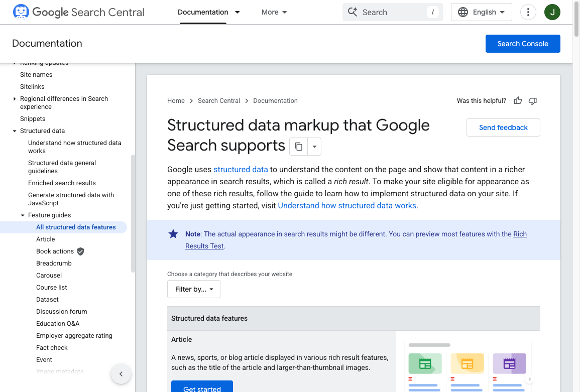
Task: Open Fact check in sidebar
Action: [x=52, y=348]
